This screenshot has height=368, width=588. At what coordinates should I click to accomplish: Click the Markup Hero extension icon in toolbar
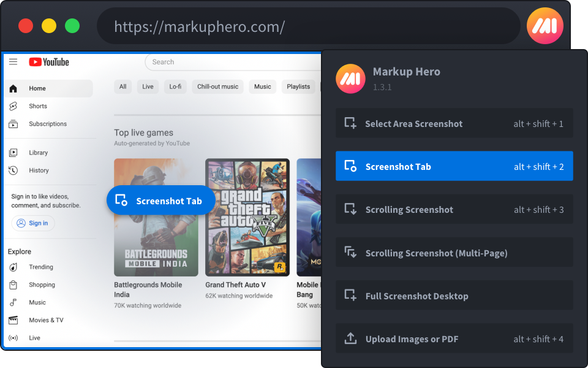545,26
